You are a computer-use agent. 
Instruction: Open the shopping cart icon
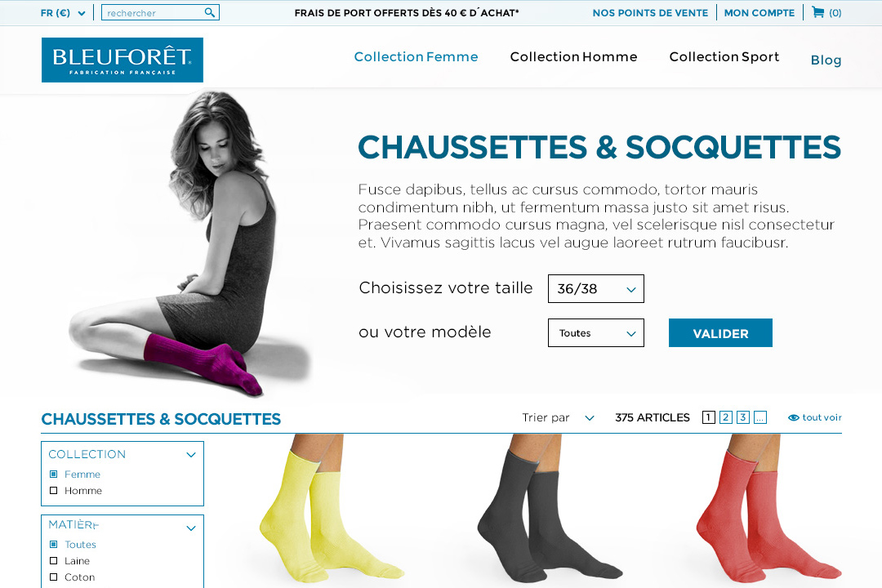(x=817, y=11)
